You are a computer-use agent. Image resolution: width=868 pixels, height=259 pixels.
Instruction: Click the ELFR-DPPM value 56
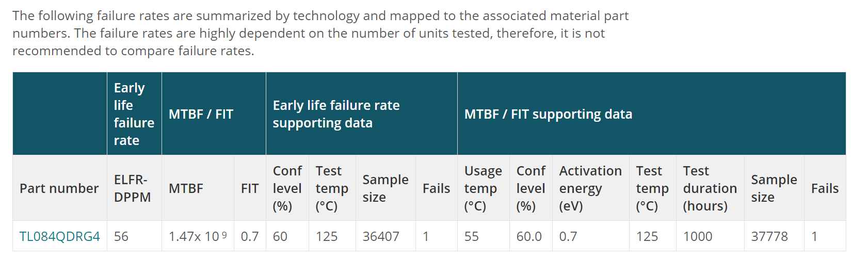click(x=121, y=237)
